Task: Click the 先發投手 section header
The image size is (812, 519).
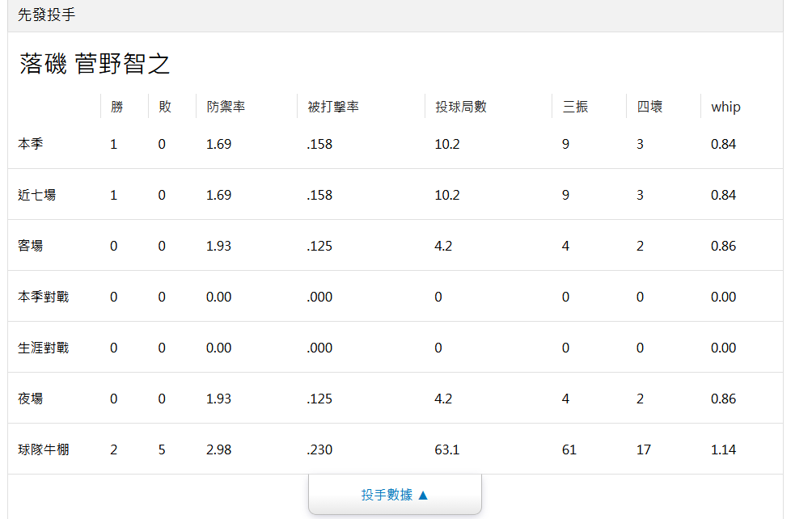Action: 47,15
